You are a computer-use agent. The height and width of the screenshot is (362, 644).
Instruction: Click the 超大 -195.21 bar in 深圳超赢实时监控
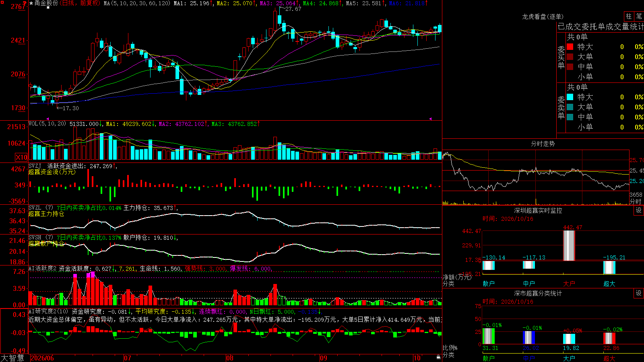(609, 267)
